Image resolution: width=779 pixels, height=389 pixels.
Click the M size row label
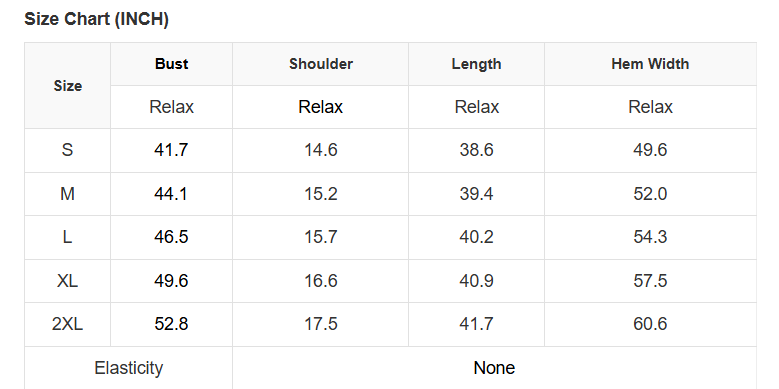coord(68,194)
